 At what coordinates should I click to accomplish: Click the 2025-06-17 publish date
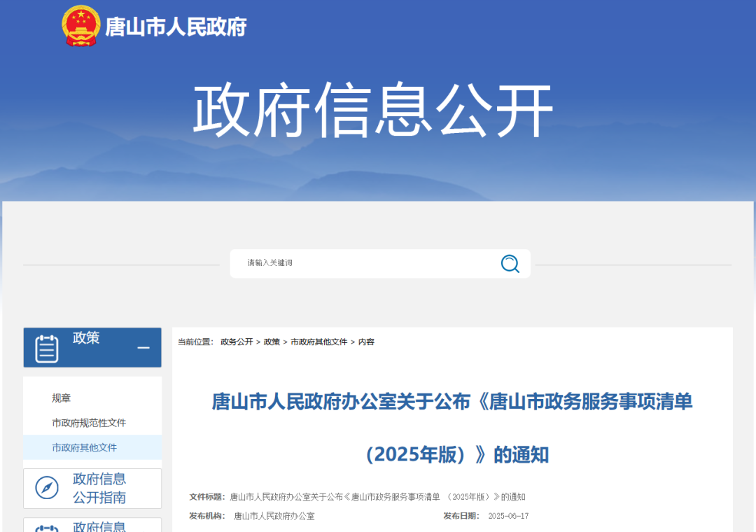pos(508,516)
